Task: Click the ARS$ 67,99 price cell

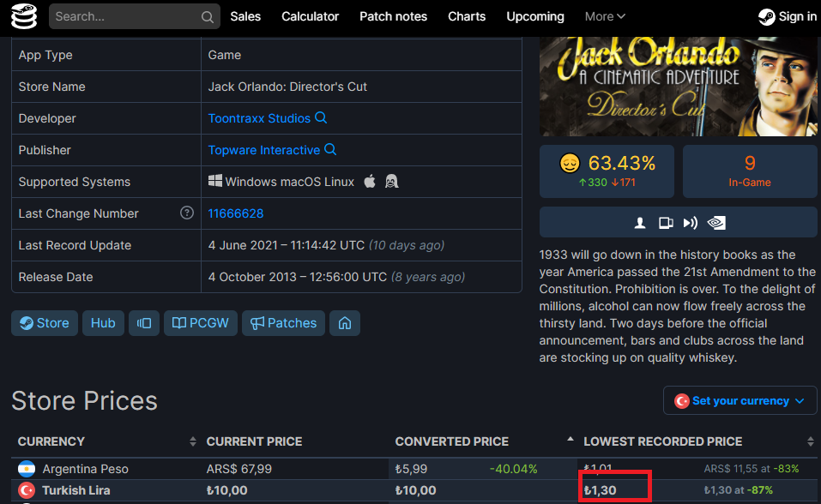Action: (x=238, y=469)
